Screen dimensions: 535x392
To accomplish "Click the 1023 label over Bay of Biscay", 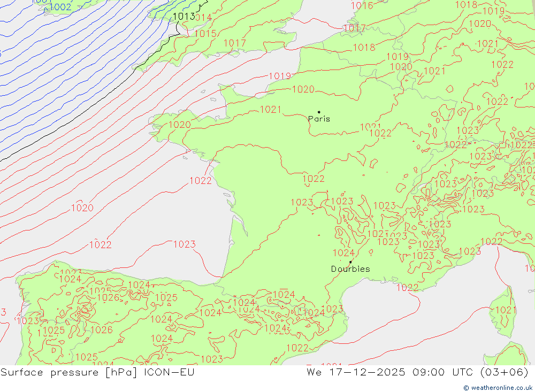I will coord(185,244).
